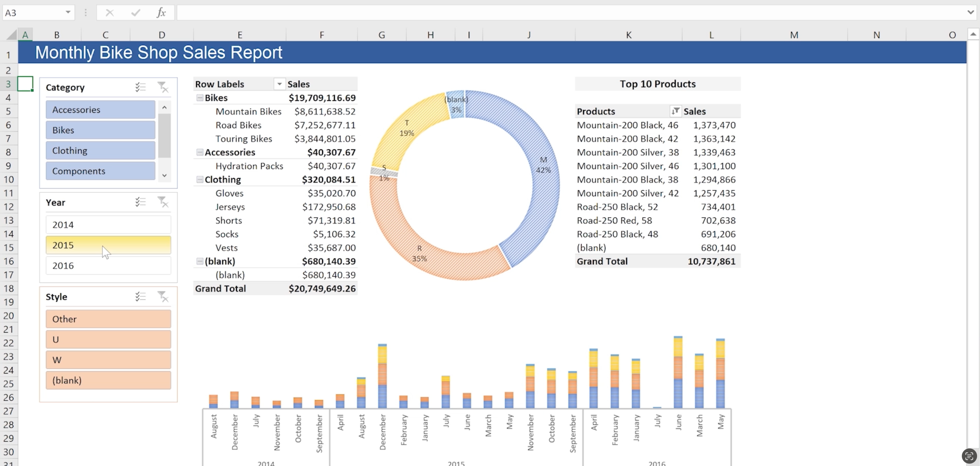Click the Cancel (X) icon beside the formula bar
Image resolution: width=980 pixels, height=466 pixels.
(x=110, y=13)
